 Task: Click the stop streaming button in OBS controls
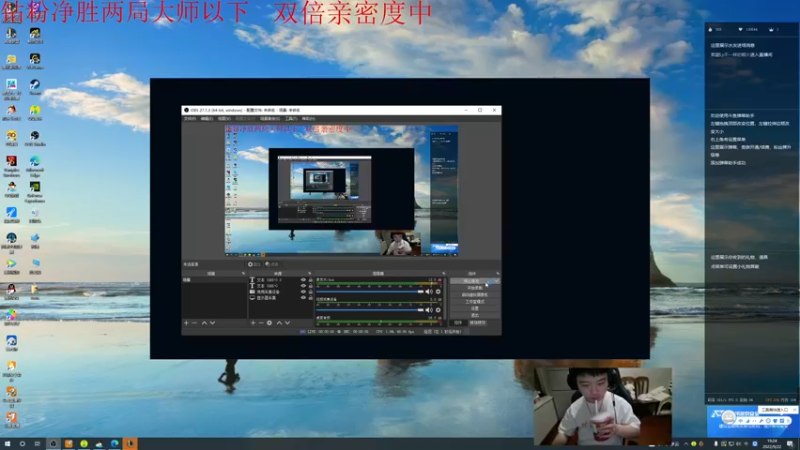[x=474, y=281]
